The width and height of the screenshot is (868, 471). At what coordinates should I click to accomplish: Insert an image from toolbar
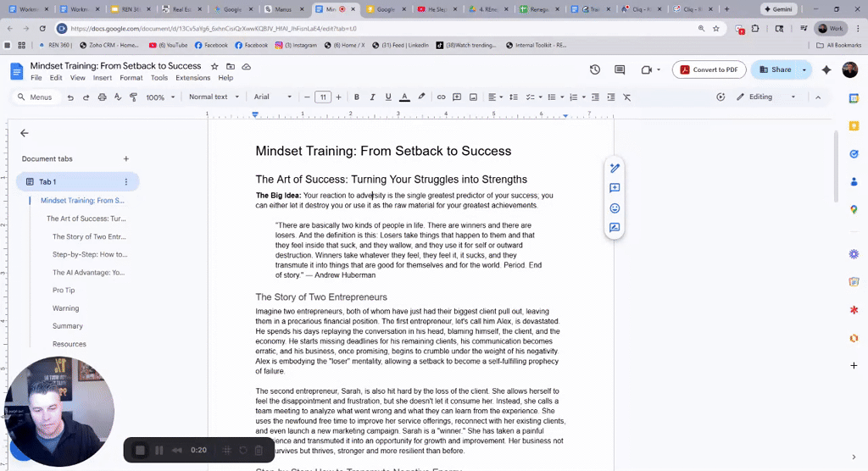(x=473, y=97)
